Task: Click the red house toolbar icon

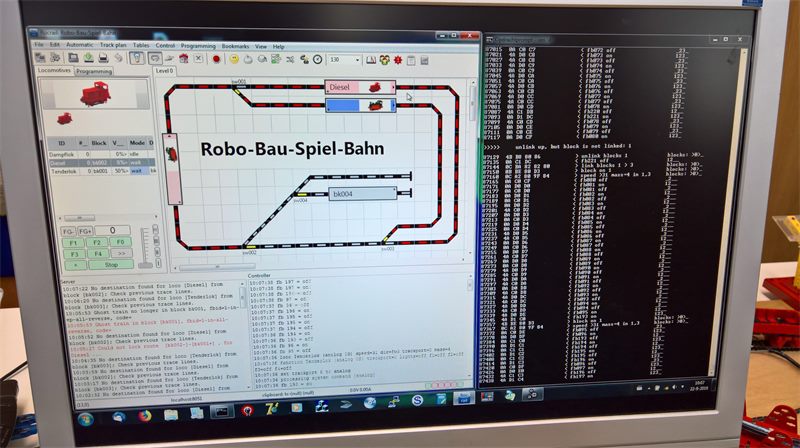Action: point(184,59)
